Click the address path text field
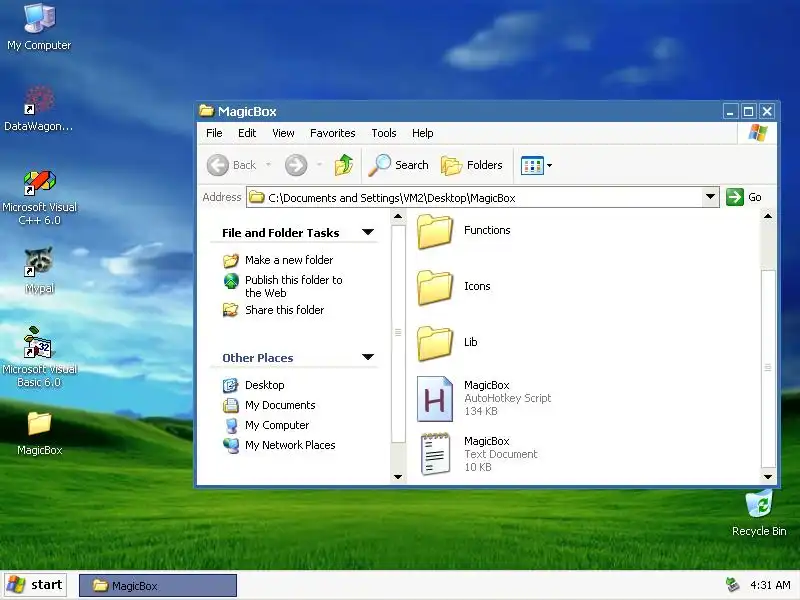This screenshot has width=800, height=600. click(x=482, y=197)
